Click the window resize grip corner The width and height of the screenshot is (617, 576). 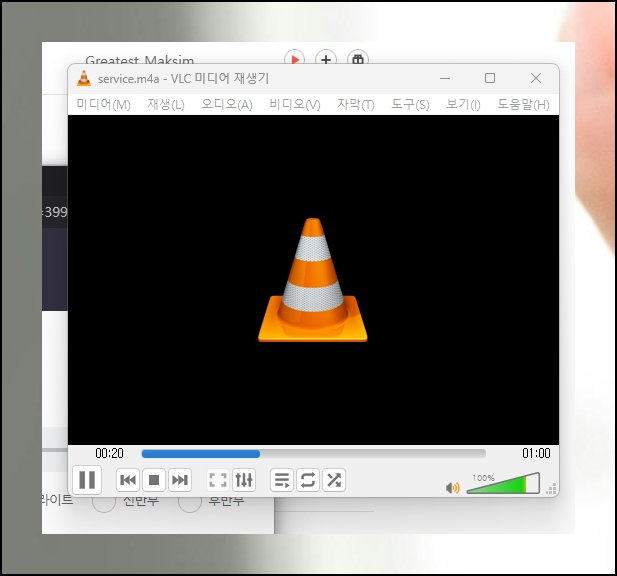click(552, 488)
